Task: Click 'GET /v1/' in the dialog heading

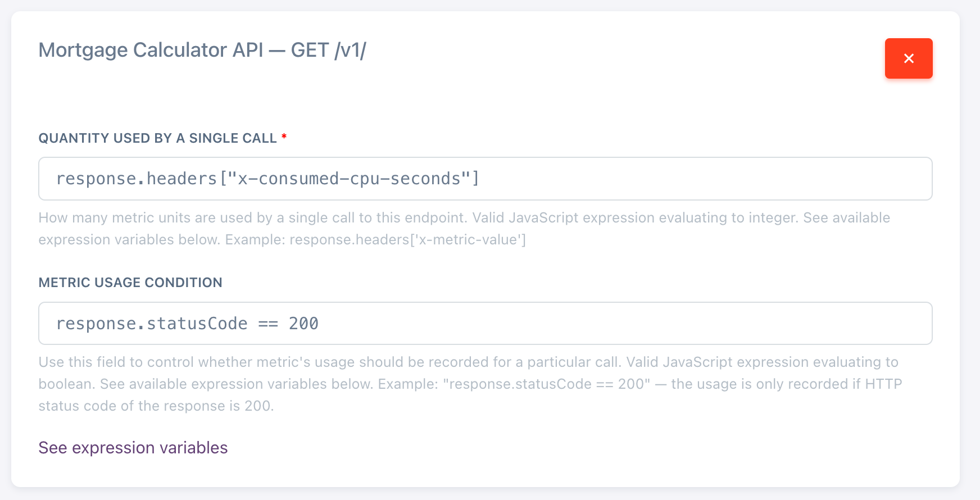Action: [329, 50]
